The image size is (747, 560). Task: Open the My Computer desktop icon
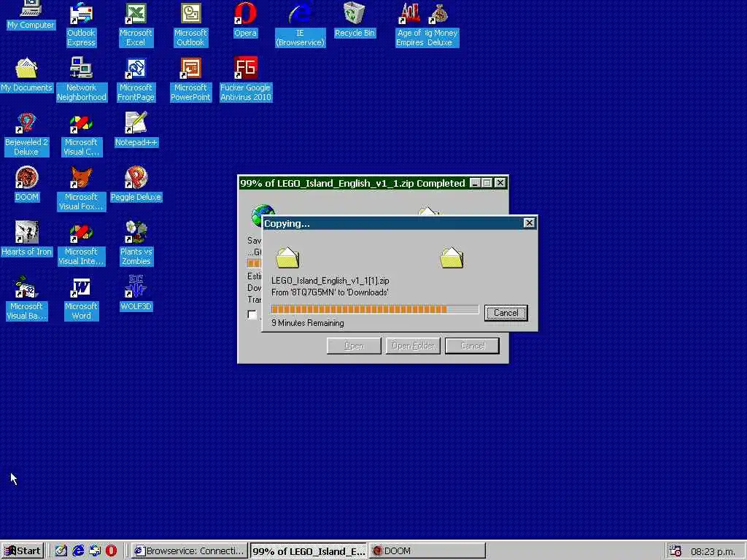coord(31,15)
